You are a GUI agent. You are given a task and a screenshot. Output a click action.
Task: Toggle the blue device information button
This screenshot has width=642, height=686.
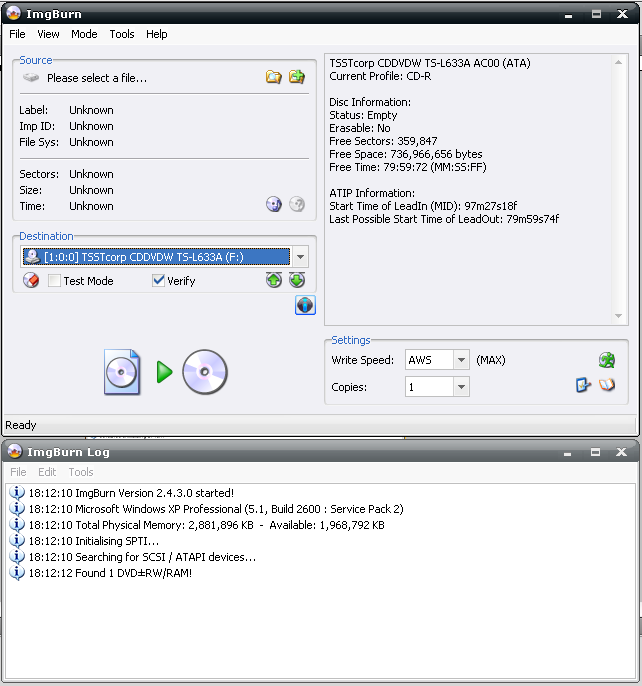(305, 305)
